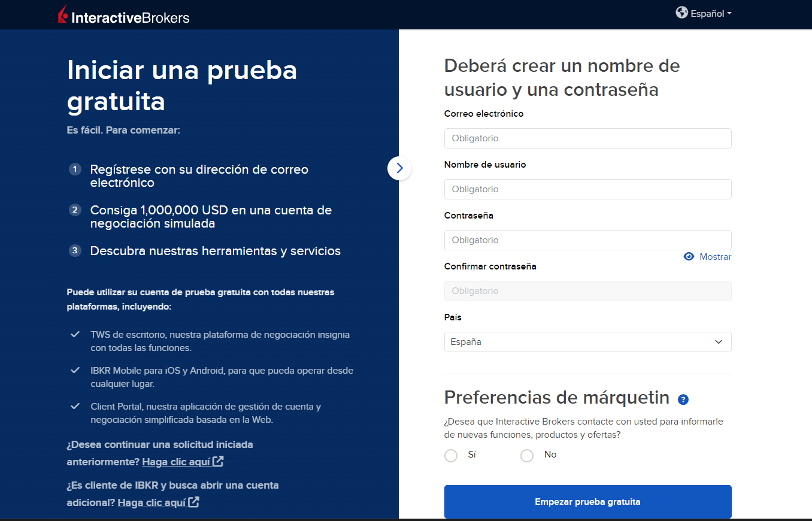Click the 'Nombre de usuario' field label
The image size is (812, 521).
point(485,165)
